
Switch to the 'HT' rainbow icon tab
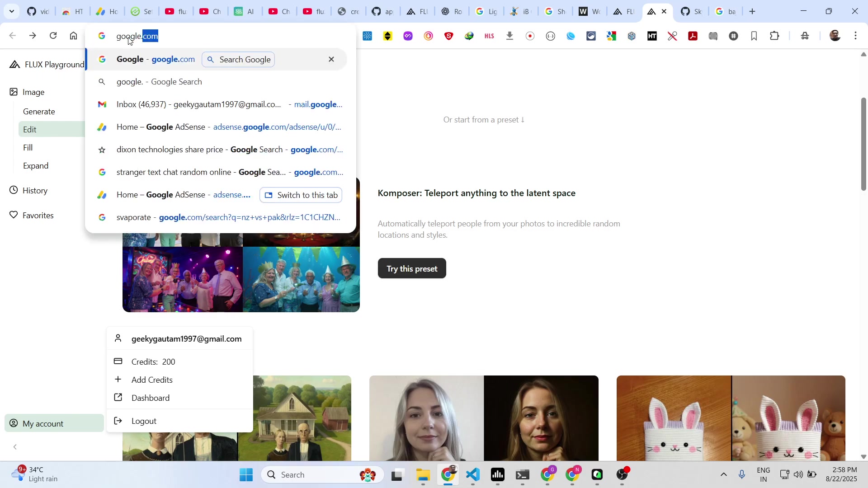72,12
